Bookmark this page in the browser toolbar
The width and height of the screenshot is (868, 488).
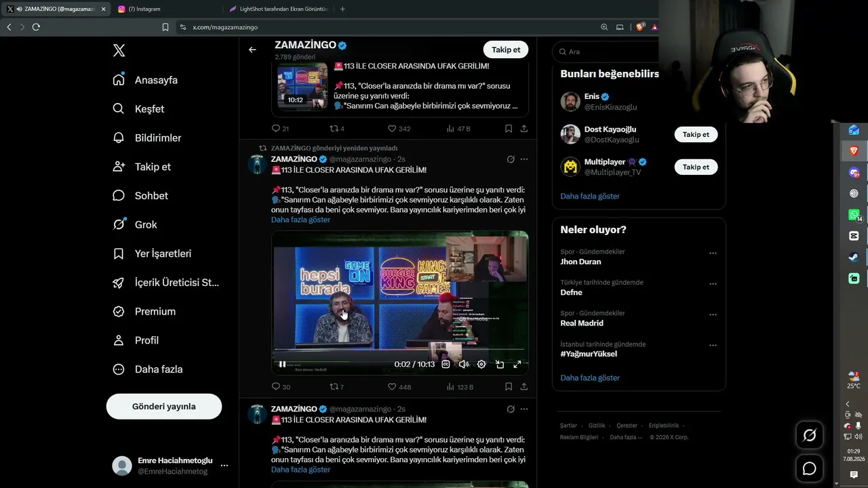(x=165, y=27)
